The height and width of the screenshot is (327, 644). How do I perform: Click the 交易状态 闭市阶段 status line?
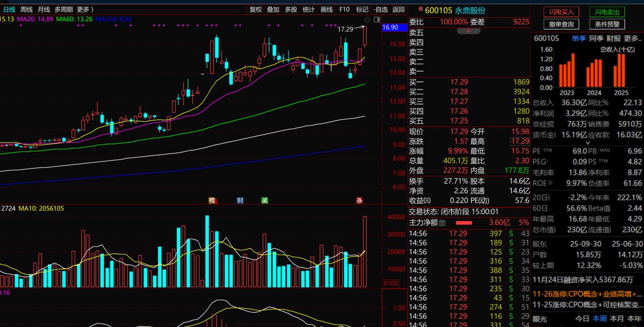tap(454, 212)
